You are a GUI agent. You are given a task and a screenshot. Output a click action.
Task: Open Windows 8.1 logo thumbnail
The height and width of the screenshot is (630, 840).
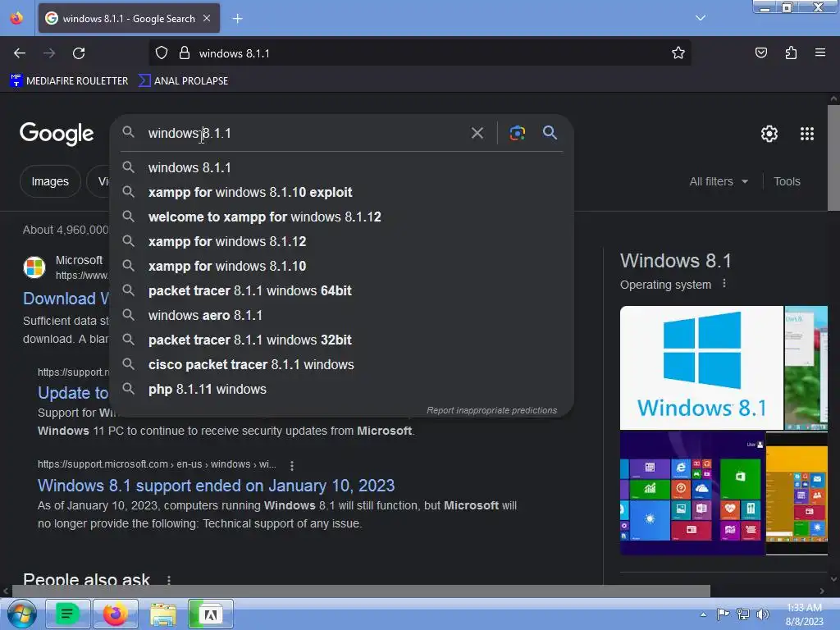701,367
